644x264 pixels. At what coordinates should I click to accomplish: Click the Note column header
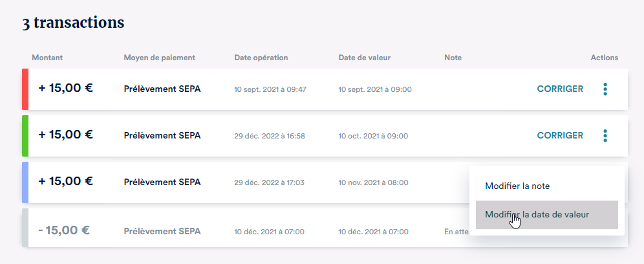[453, 58]
